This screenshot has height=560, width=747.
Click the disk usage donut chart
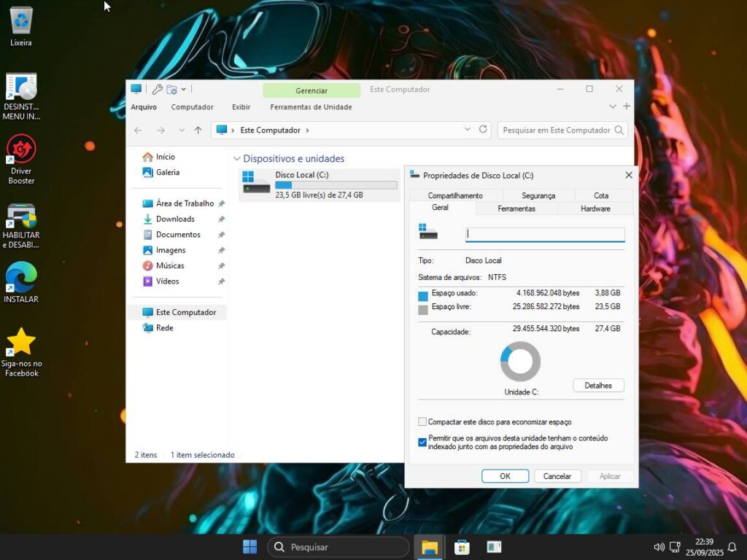[520, 362]
